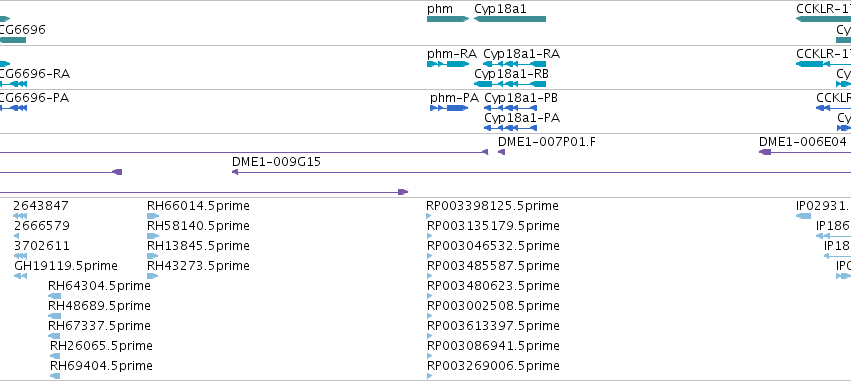Select the phm gene arrow glyph
This screenshot has width=851, height=381.
pos(448,19)
